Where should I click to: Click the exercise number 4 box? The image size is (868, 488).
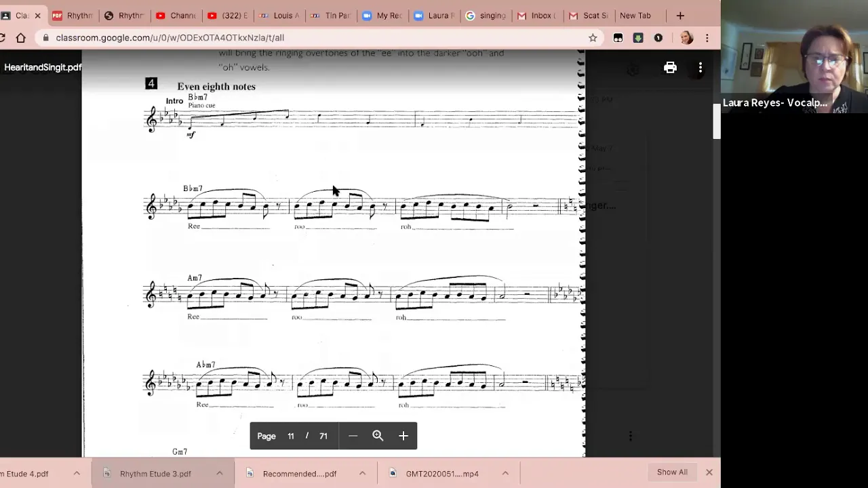pyautogui.click(x=151, y=83)
